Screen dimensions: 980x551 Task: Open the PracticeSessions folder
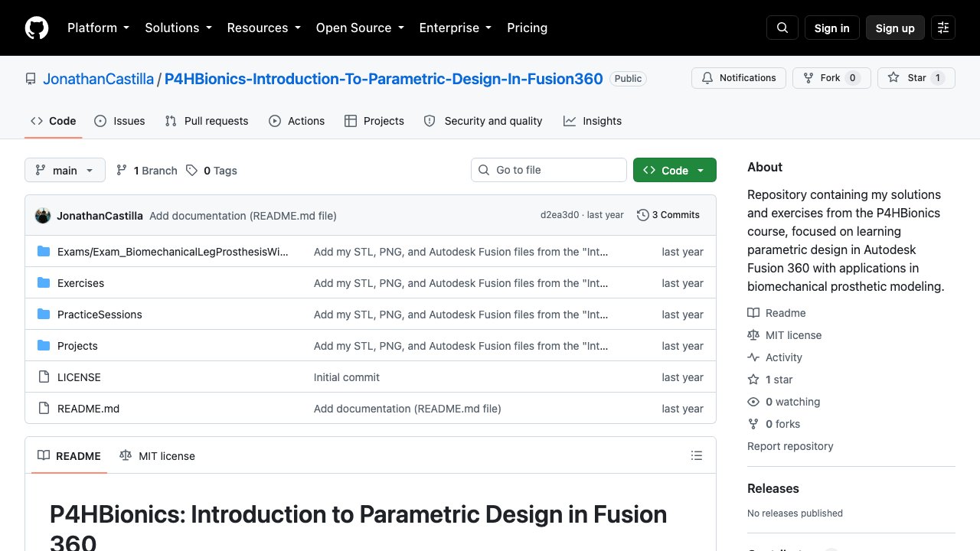(100, 315)
